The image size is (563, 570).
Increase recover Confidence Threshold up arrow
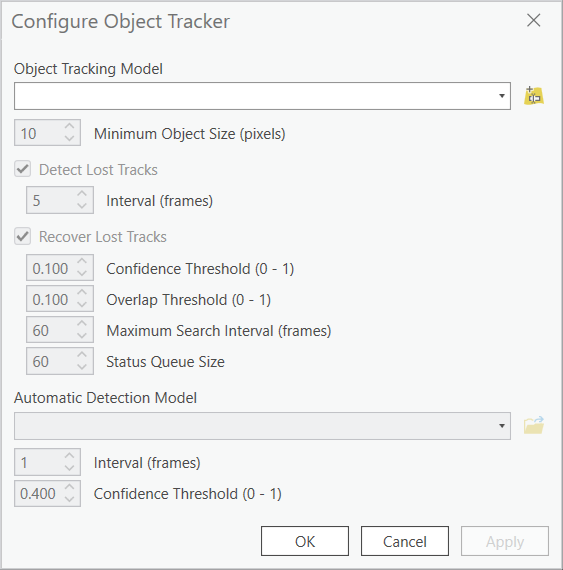(x=82, y=261)
